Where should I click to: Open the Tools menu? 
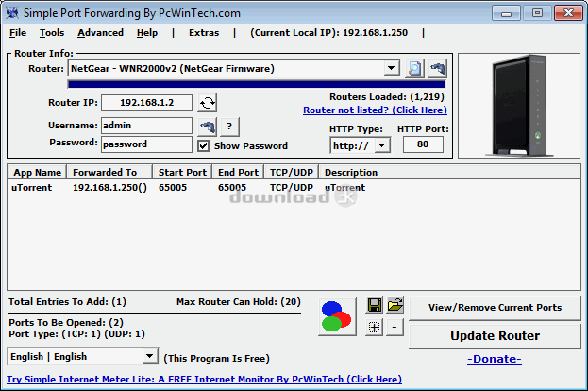(x=52, y=33)
